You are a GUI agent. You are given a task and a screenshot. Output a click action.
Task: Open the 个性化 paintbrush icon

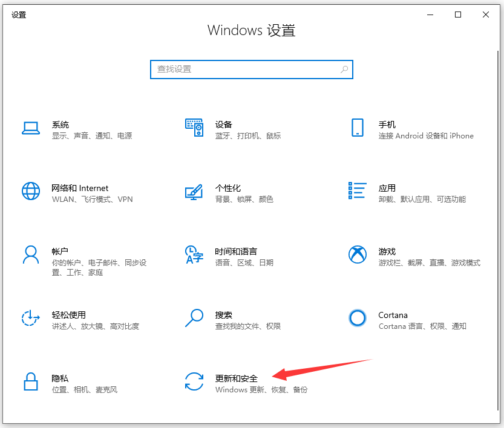click(194, 192)
